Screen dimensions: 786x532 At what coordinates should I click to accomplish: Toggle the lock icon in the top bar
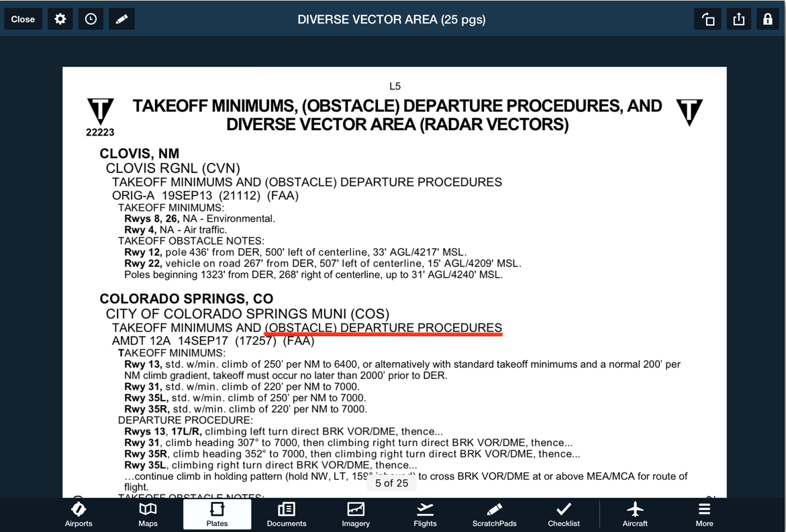tap(767, 19)
